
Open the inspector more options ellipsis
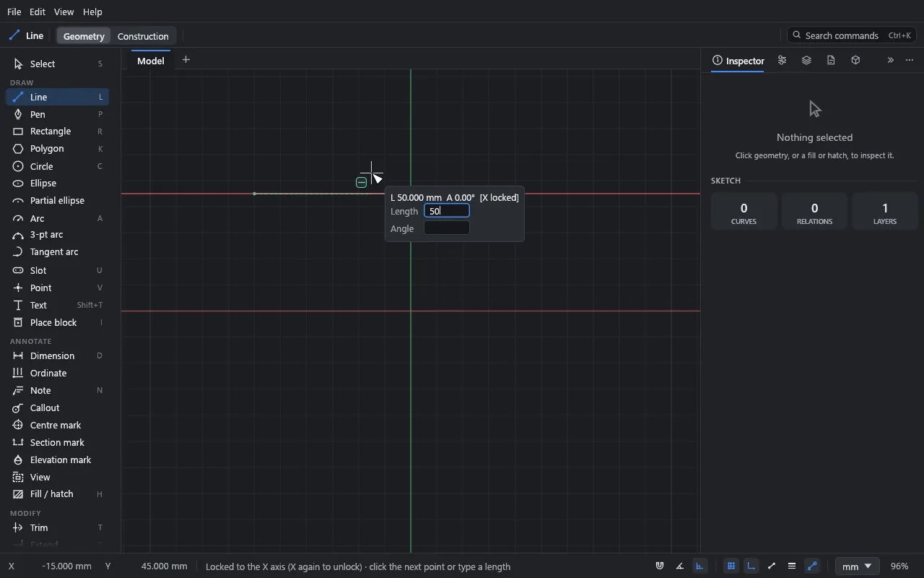point(910,61)
